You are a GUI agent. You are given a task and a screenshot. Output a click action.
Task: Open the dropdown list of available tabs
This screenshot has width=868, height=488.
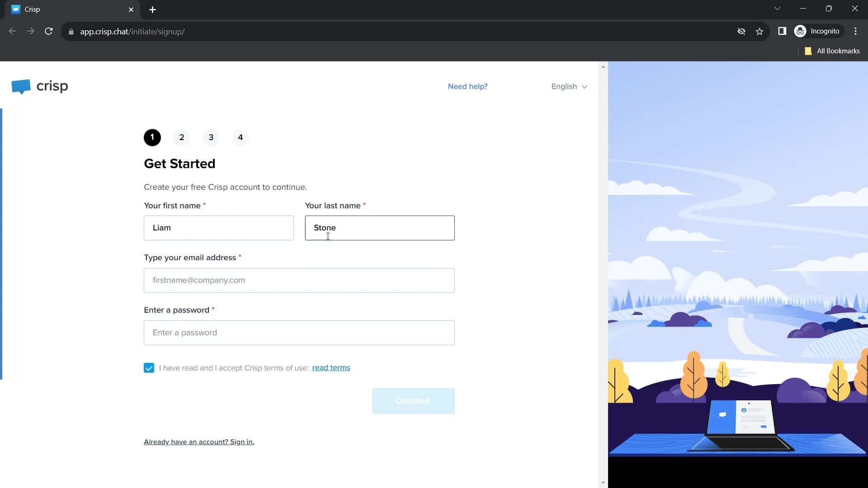(777, 9)
